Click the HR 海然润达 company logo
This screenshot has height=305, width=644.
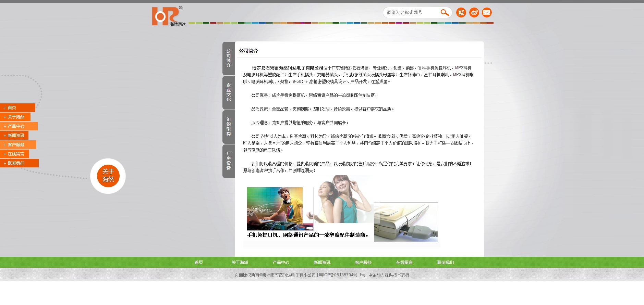[x=169, y=16]
